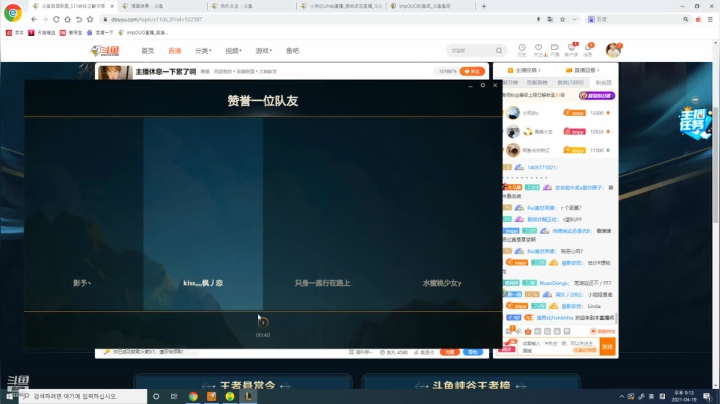Open the client download icon in header
The height and width of the screenshot is (404, 720).
click(571, 50)
